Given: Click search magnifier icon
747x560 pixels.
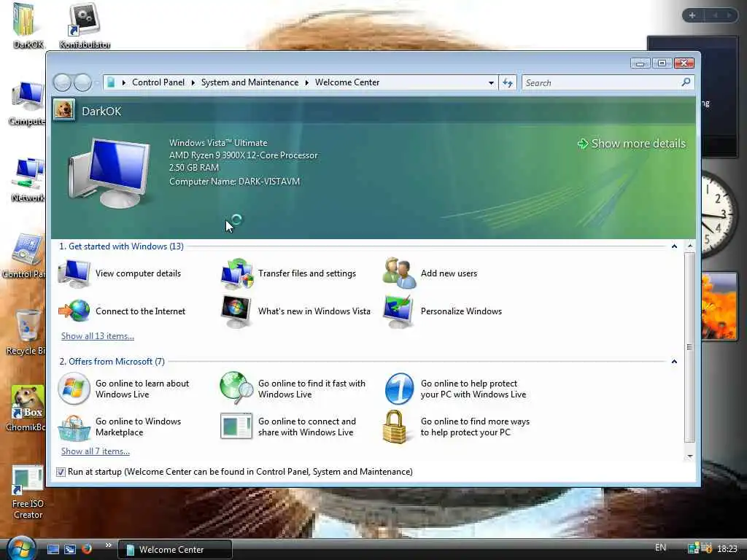Looking at the screenshot, I should coord(686,82).
